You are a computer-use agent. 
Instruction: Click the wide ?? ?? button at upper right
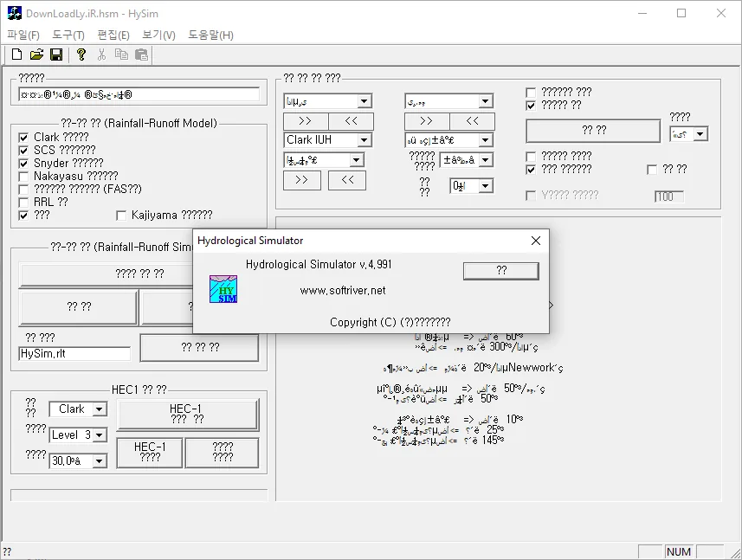(593, 131)
